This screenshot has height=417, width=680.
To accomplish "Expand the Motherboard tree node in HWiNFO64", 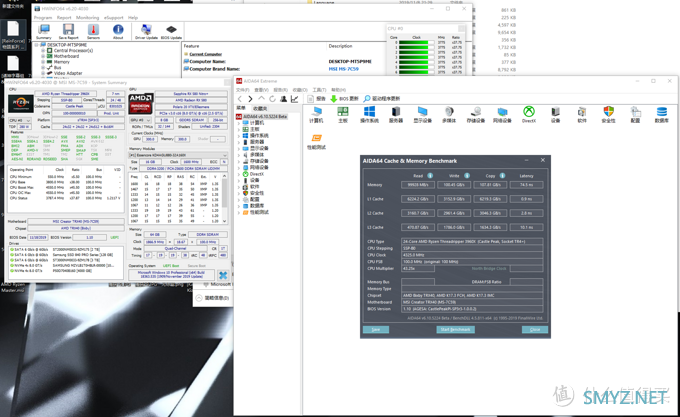I will point(43,56).
